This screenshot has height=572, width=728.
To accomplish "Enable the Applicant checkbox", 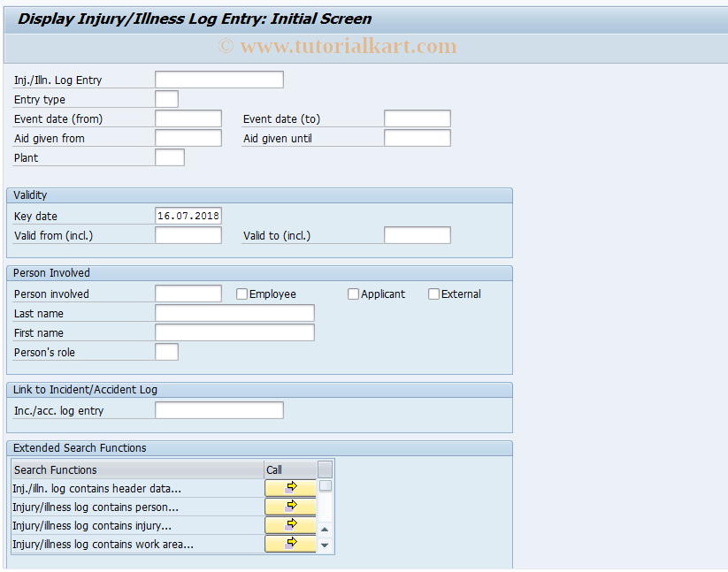I will (353, 294).
